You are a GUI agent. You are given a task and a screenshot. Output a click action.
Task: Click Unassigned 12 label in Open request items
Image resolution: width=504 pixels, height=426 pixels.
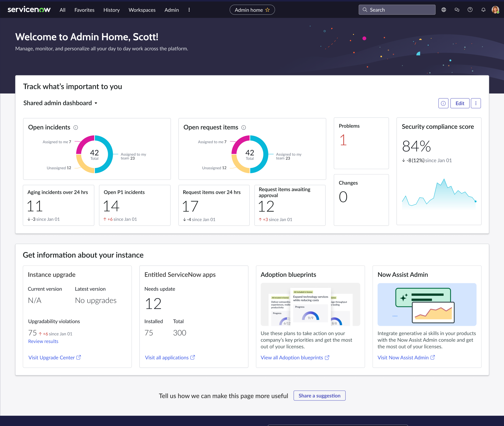214,168
